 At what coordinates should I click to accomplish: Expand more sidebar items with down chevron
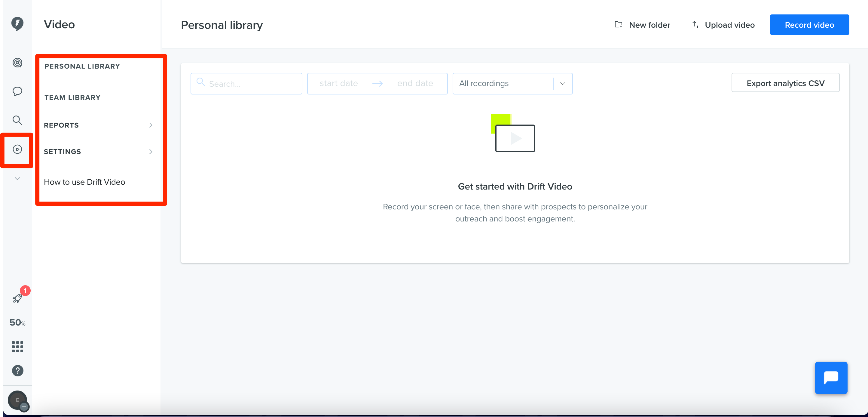17,178
